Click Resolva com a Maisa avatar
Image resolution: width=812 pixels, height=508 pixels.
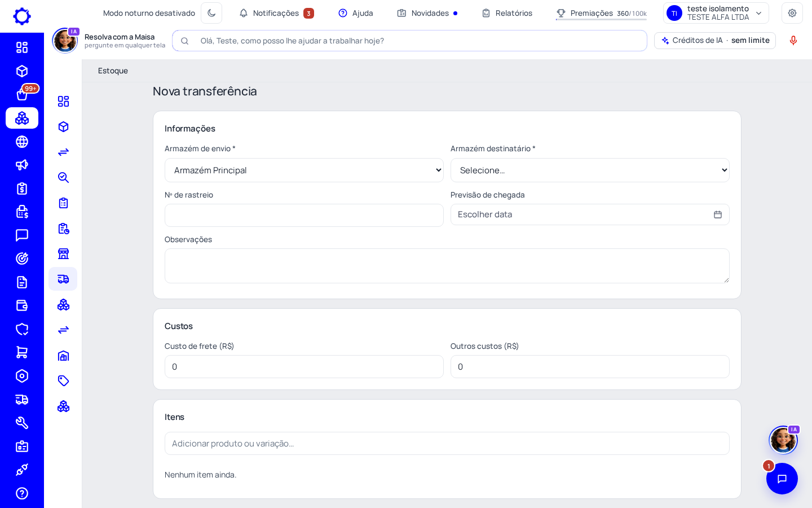[65, 41]
